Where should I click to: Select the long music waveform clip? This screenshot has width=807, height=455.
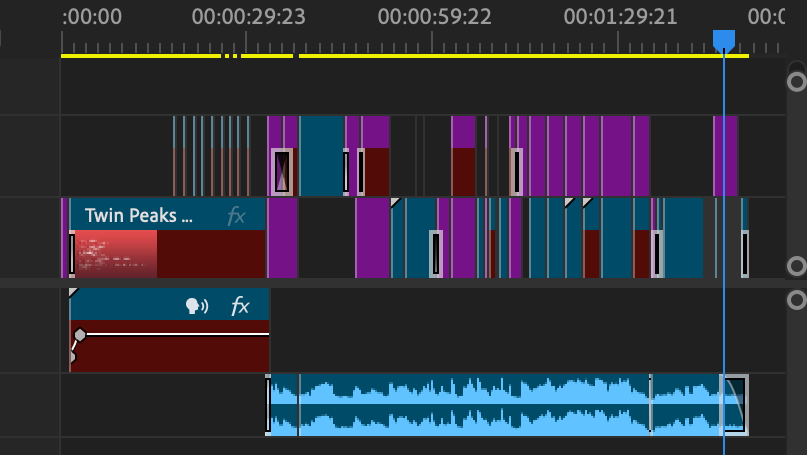473,405
